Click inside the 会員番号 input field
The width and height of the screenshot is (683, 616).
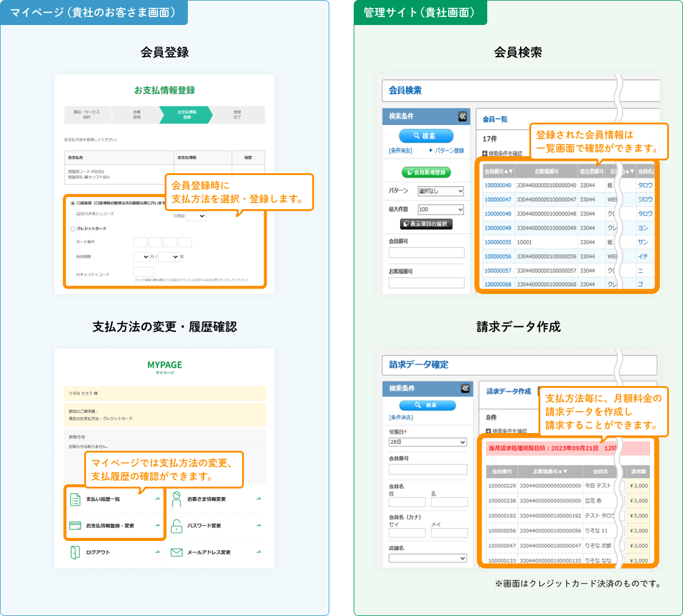tap(427, 252)
